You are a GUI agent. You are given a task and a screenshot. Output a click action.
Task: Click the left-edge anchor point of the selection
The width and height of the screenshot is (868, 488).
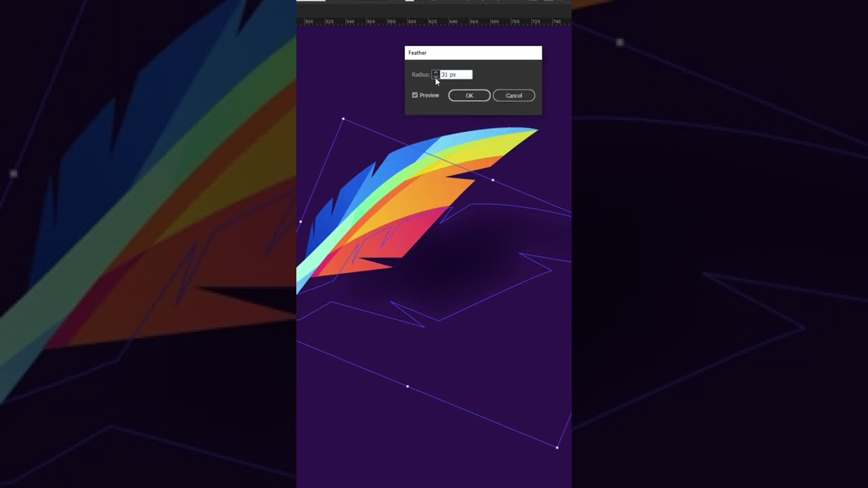point(300,222)
